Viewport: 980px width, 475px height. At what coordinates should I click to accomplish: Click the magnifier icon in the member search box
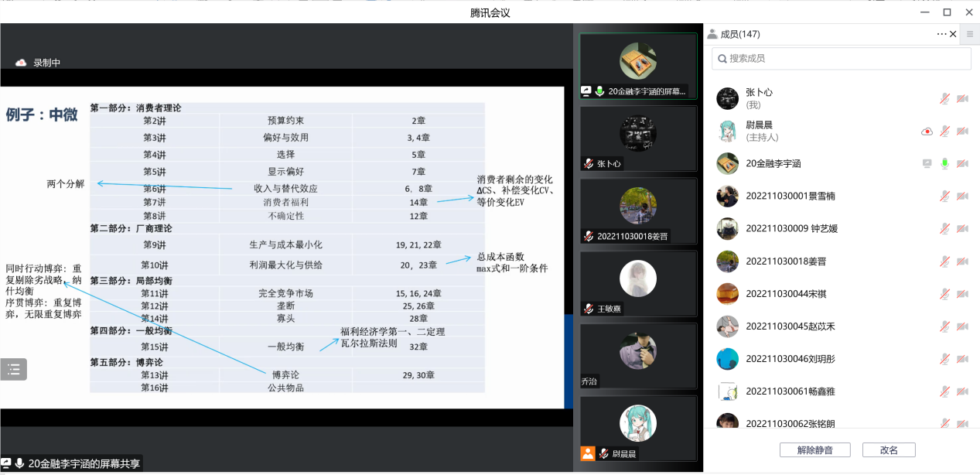click(721, 58)
